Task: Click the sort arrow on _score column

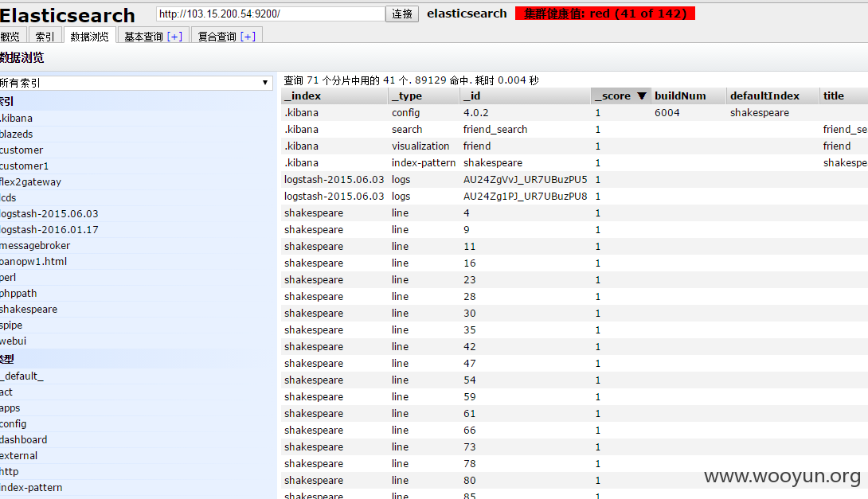Action: pyautogui.click(x=642, y=96)
